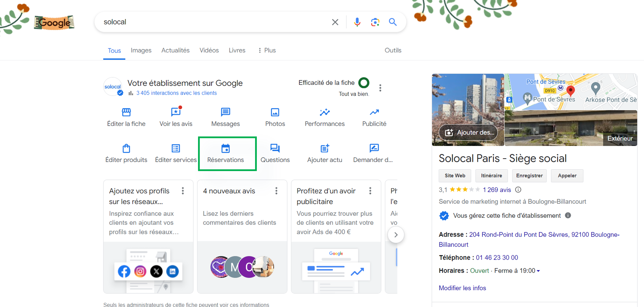
Task: Click the Instagram icon on profiles card
Action: click(x=140, y=271)
